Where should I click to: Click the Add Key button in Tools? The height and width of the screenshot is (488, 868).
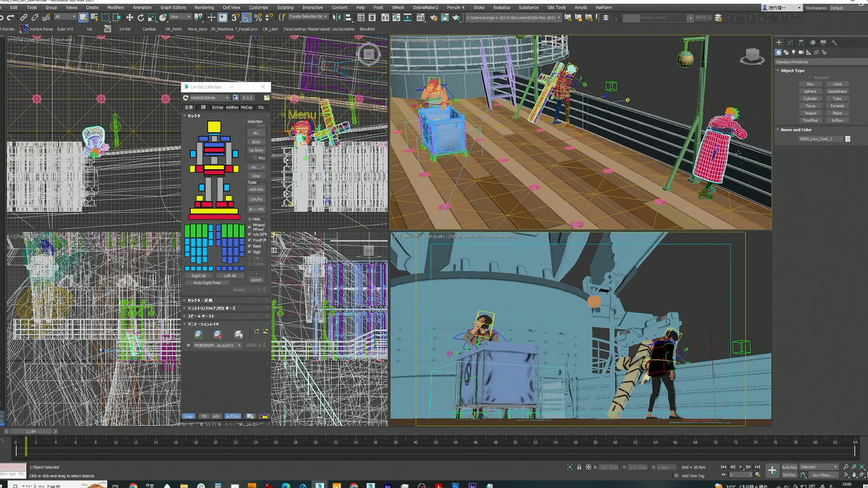coord(256,189)
